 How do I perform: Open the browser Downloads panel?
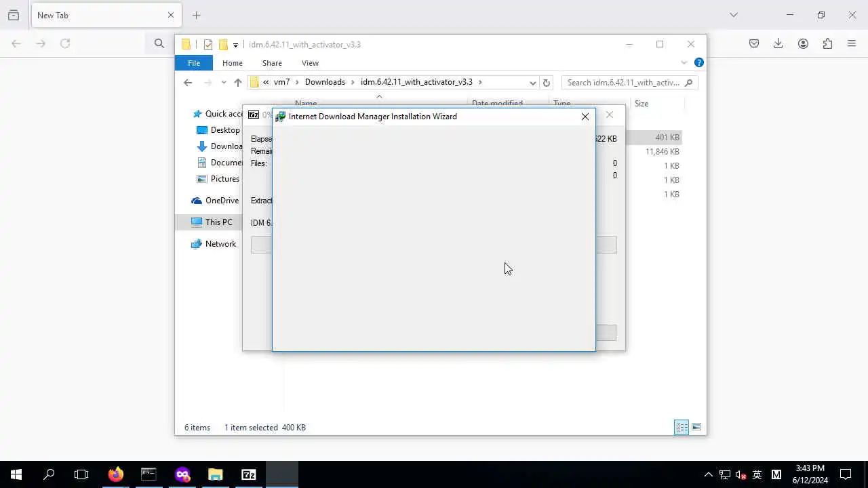point(778,43)
